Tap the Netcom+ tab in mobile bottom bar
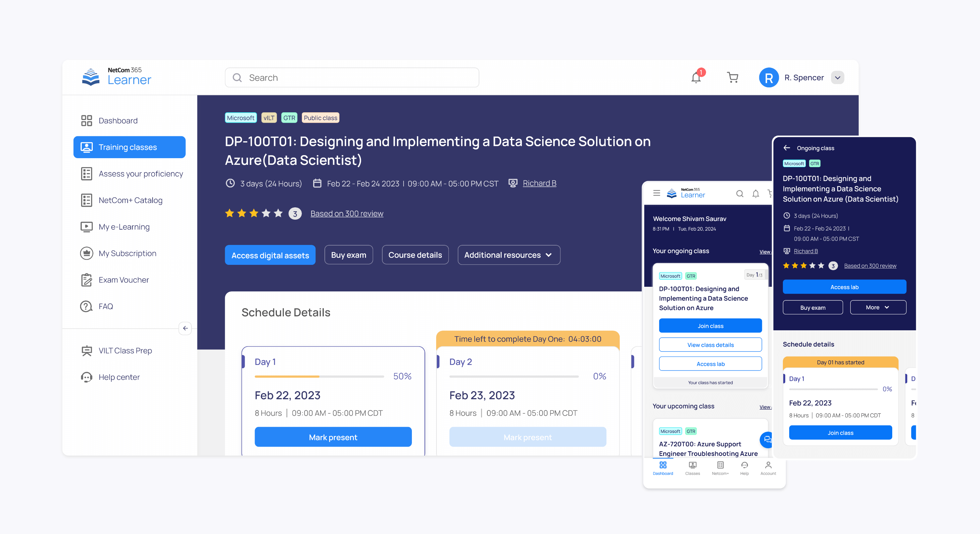The height and width of the screenshot is (534, 980). pos(720,468)
